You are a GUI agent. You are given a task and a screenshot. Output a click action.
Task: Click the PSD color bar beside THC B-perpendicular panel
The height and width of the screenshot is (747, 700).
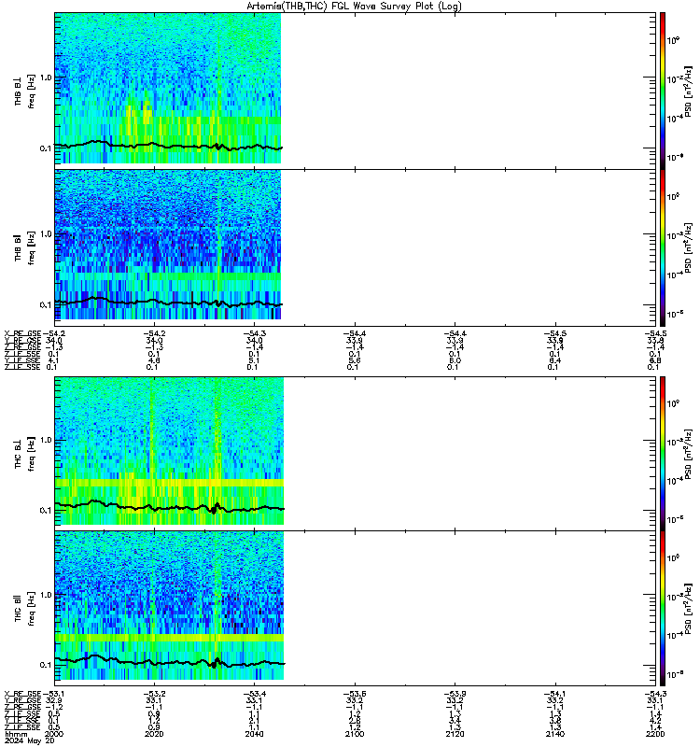coord(663,453)
